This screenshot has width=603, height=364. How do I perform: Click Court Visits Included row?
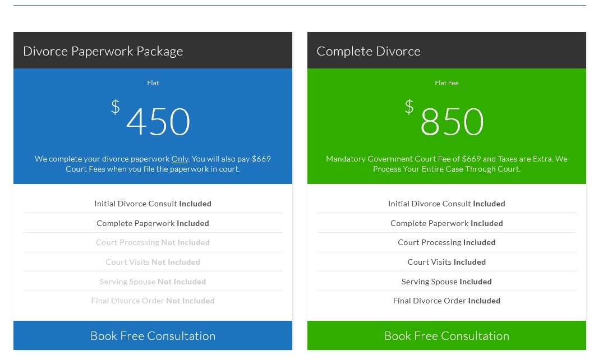coord(447,262)
